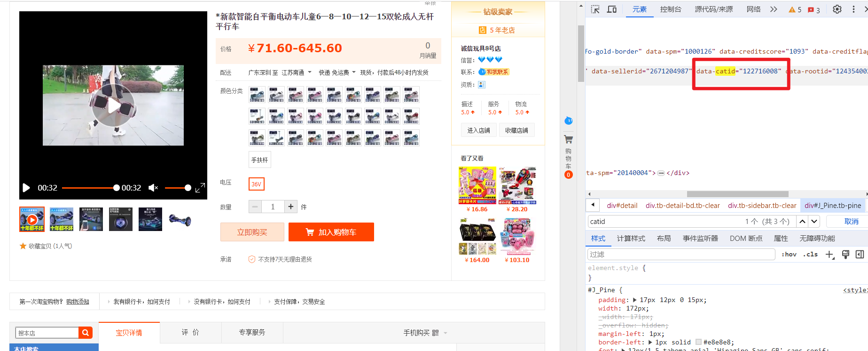This screenshot has height=351, width=868.
Task: Select the 36V voltage option
Action: pos(256,184)
